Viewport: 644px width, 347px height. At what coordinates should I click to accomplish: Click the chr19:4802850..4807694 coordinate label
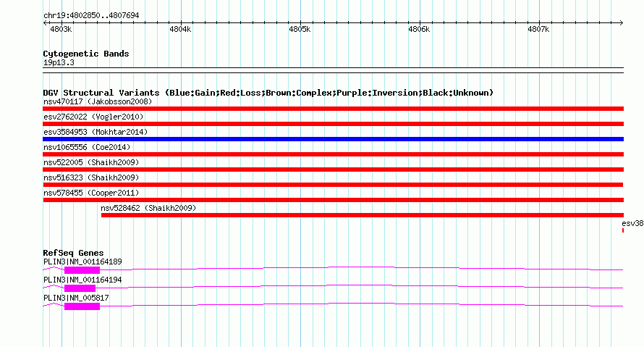coord(91,15)
